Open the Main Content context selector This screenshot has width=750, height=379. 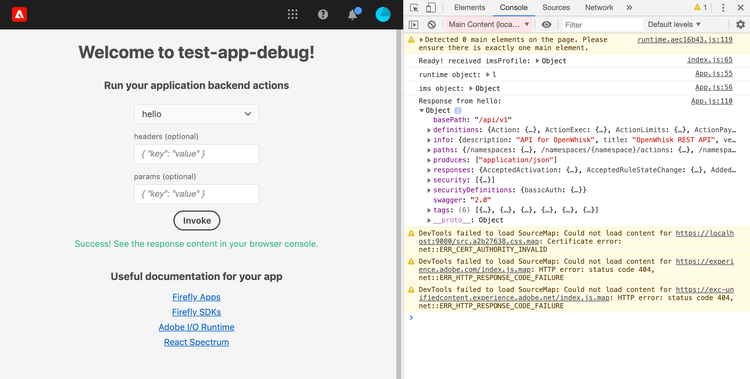coord(489,24)
